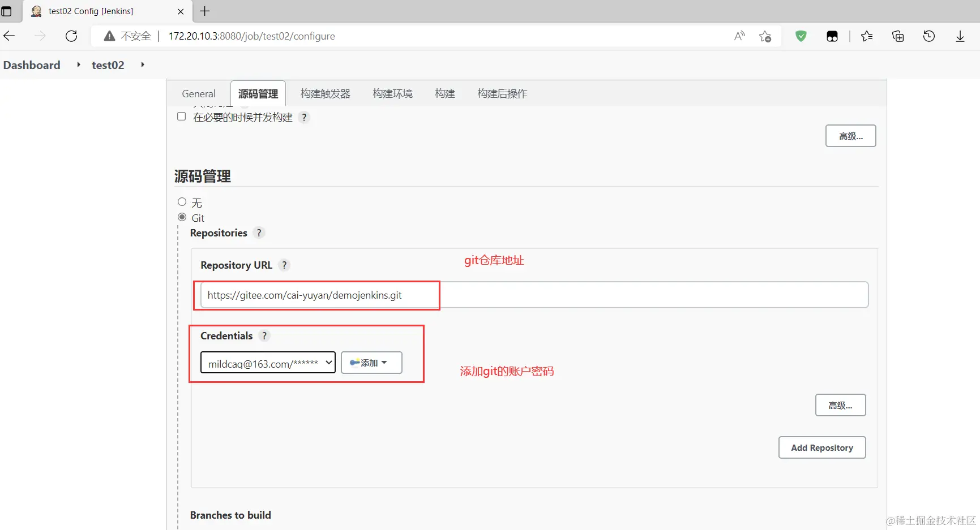
Task: Open the read aloud icon in address bar
Action: (x=739, y=36)
